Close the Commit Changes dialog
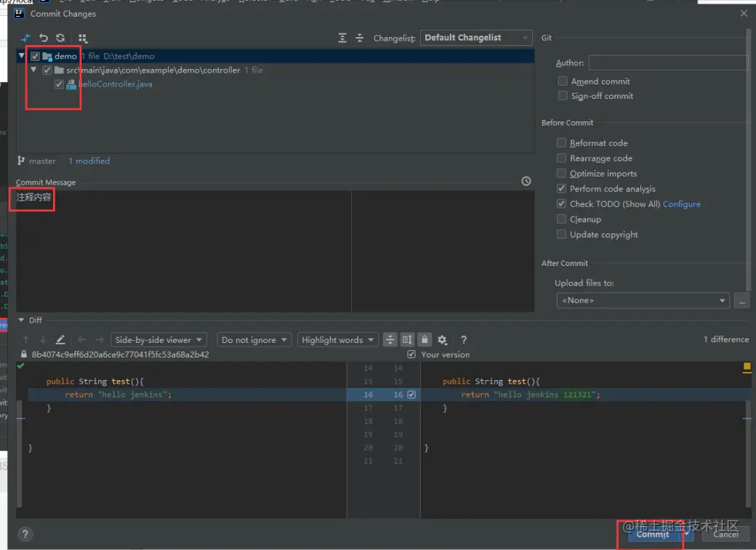Image resolution: width=756 pixels, height=550 pixels. 744,14
